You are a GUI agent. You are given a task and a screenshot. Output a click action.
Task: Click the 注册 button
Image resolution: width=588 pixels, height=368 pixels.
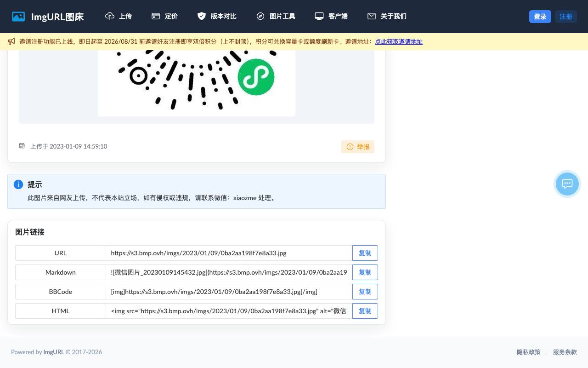point(566,17)
